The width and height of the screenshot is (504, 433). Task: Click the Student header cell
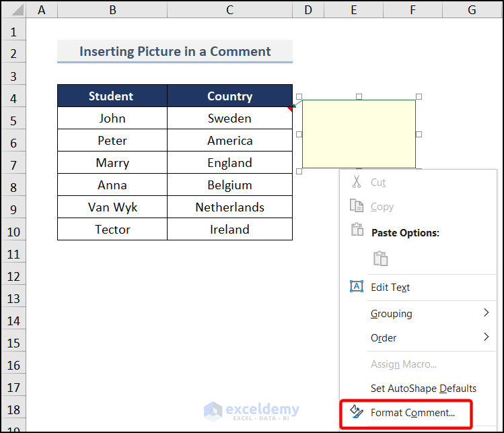[x=112, y=96]
